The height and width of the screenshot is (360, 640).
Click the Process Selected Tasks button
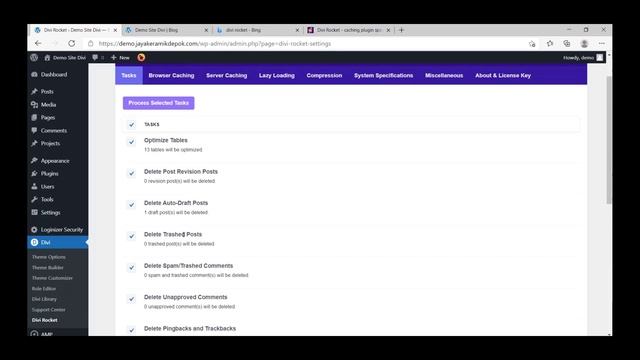click(159, 103)
